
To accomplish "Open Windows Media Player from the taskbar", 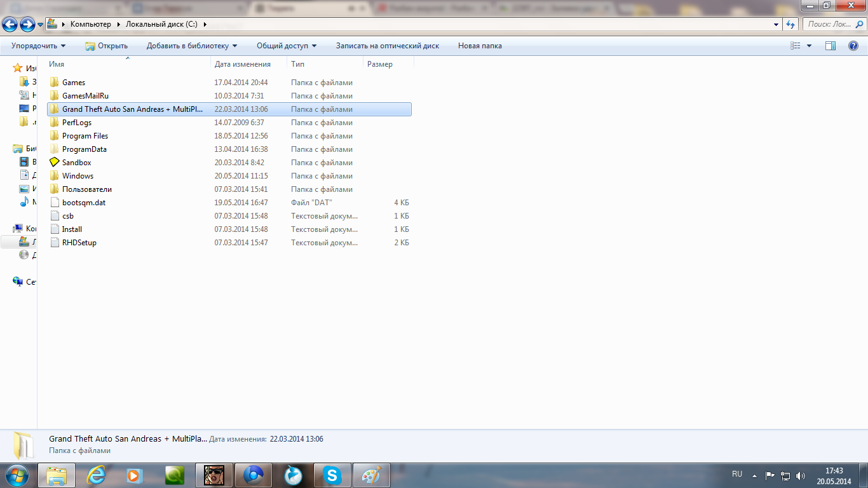I will 135,475.
